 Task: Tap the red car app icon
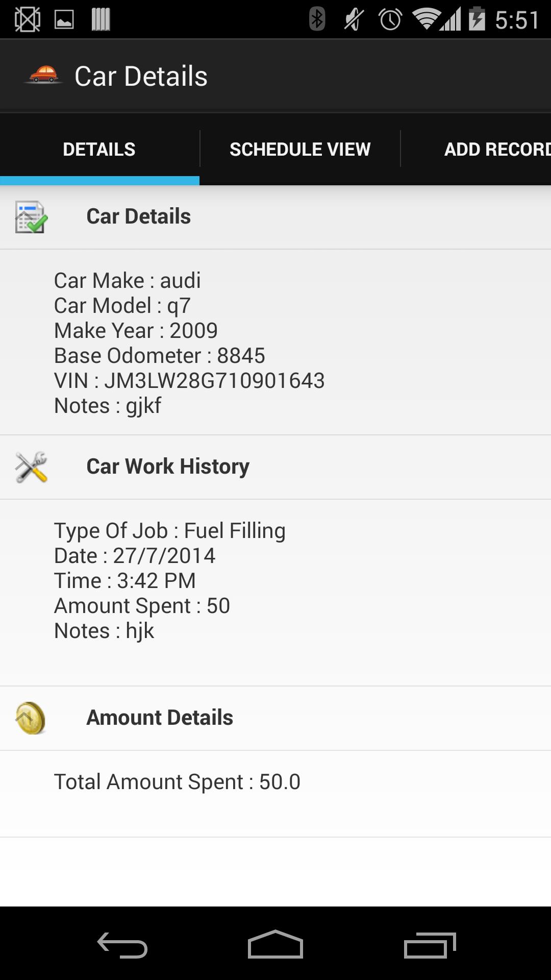[44, 75]
